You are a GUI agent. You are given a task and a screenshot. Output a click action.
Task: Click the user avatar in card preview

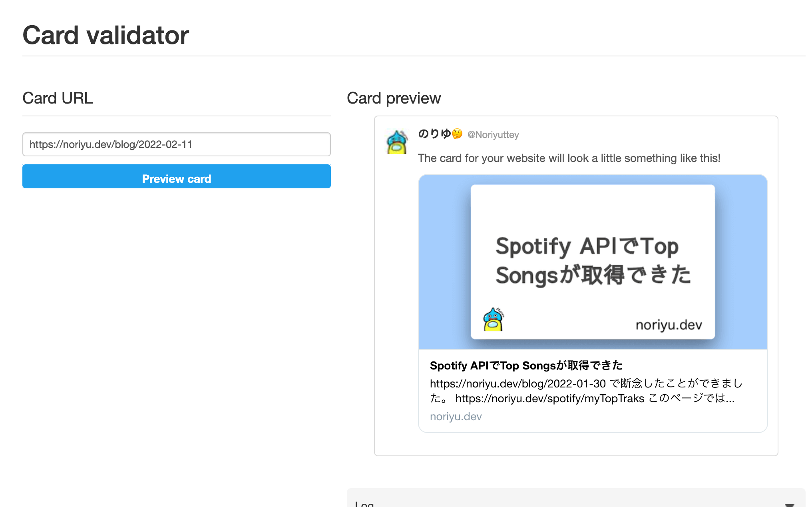(x=397, y=142)
